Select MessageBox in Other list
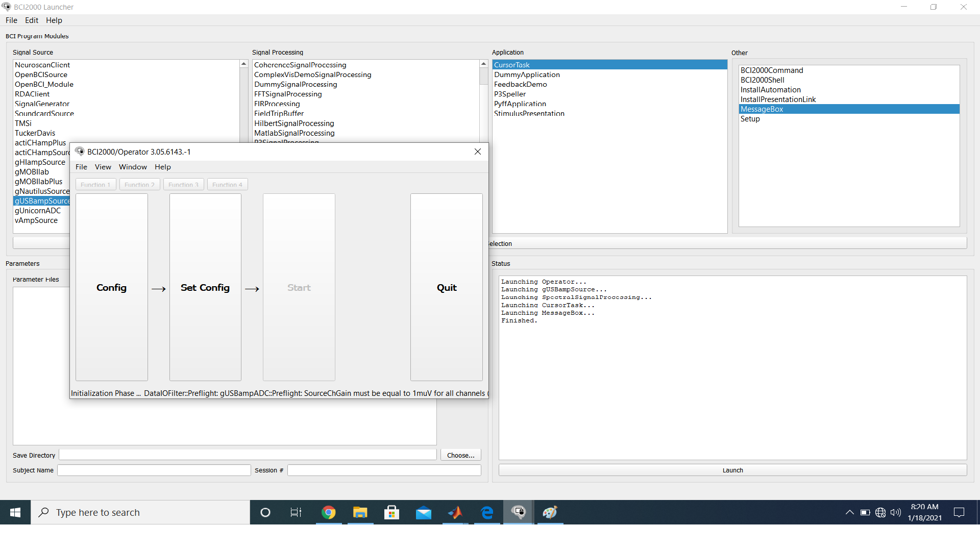Image resolution: width=980 pixels, height=551 pixels. click(x=849, y=109)
